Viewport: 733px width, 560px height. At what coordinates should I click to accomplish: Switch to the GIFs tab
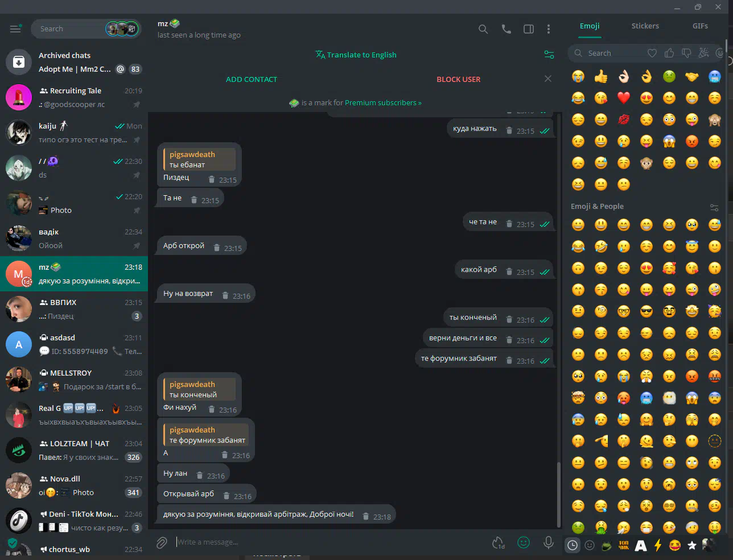pos(700,26)
